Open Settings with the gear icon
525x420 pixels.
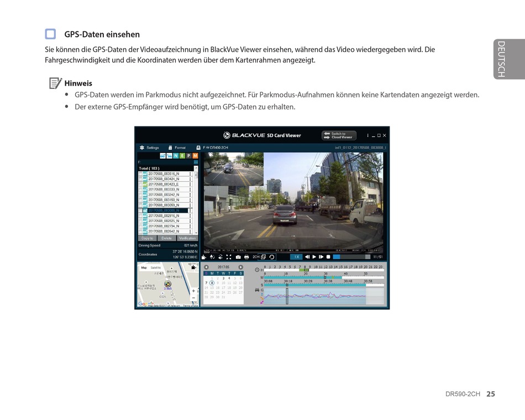(142, 148)
